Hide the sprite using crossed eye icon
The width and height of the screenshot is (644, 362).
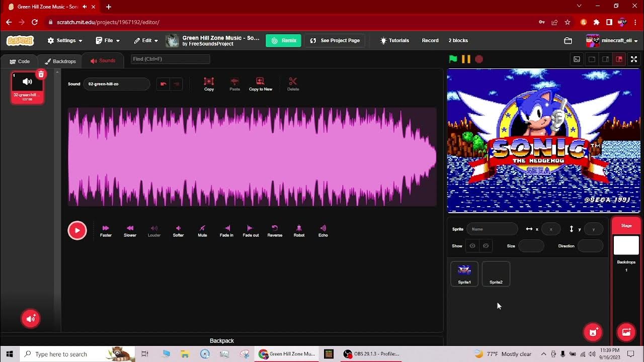tap(486, 246)
